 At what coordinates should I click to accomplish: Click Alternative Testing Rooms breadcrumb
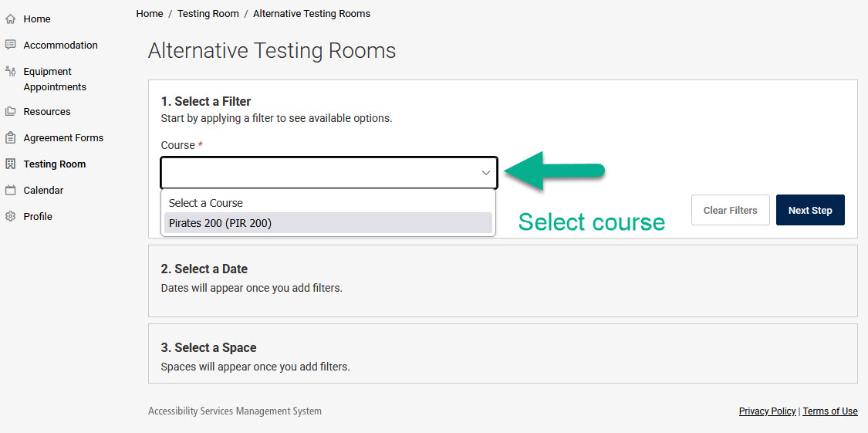(312, 13)
